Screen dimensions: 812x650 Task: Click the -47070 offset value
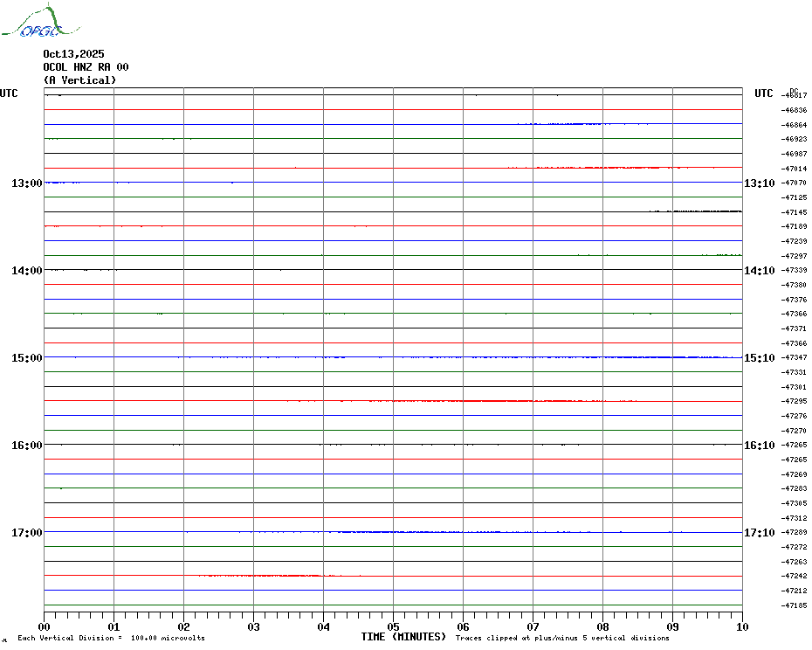pyautogui.click(x=795, y=183)
